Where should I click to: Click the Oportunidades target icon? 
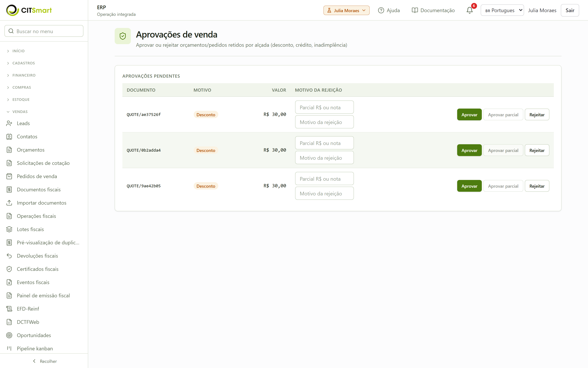click(9, 335)
